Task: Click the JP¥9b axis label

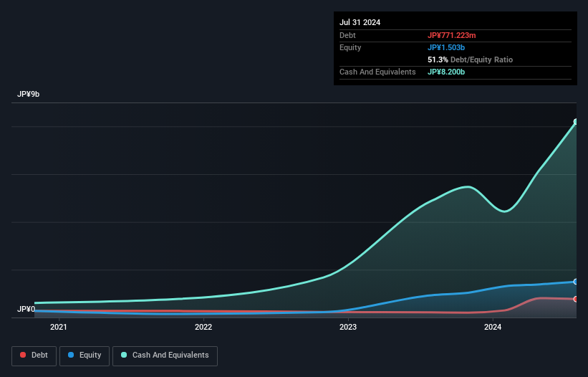Action: click(x=28, y=94)
